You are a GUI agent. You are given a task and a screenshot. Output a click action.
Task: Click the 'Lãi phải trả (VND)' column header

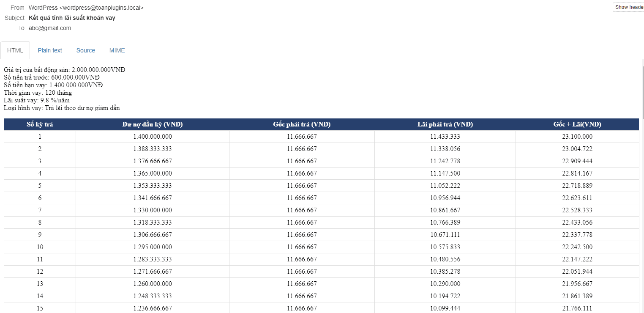[445, 124]
